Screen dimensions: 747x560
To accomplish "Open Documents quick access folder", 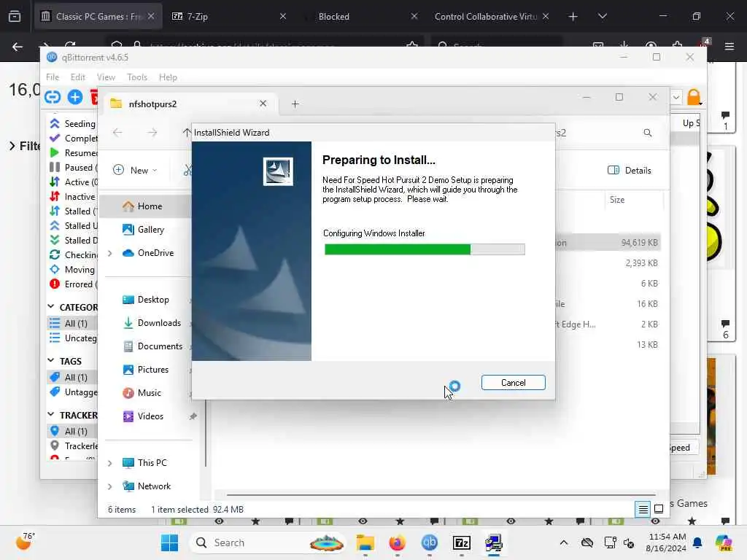I will point(160,346).
